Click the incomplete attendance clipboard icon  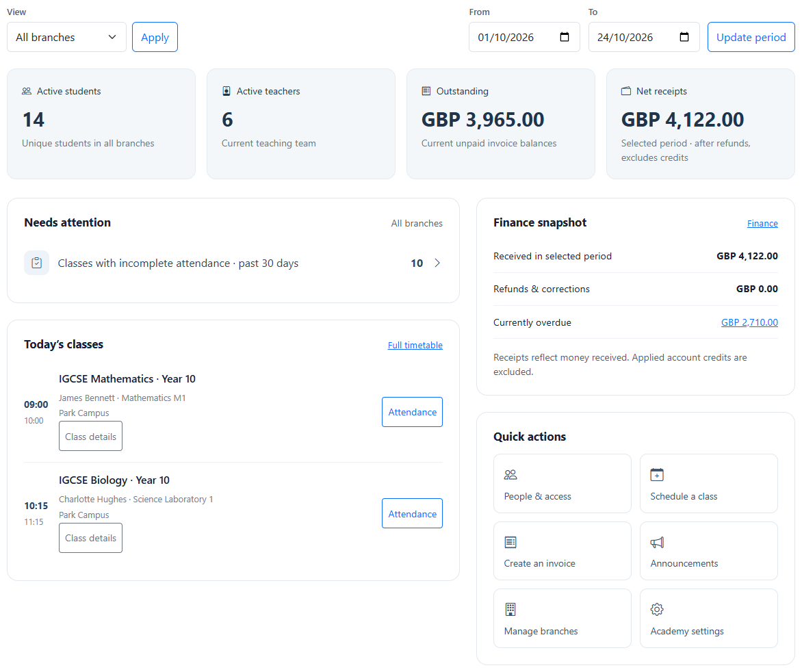[37, 263]
